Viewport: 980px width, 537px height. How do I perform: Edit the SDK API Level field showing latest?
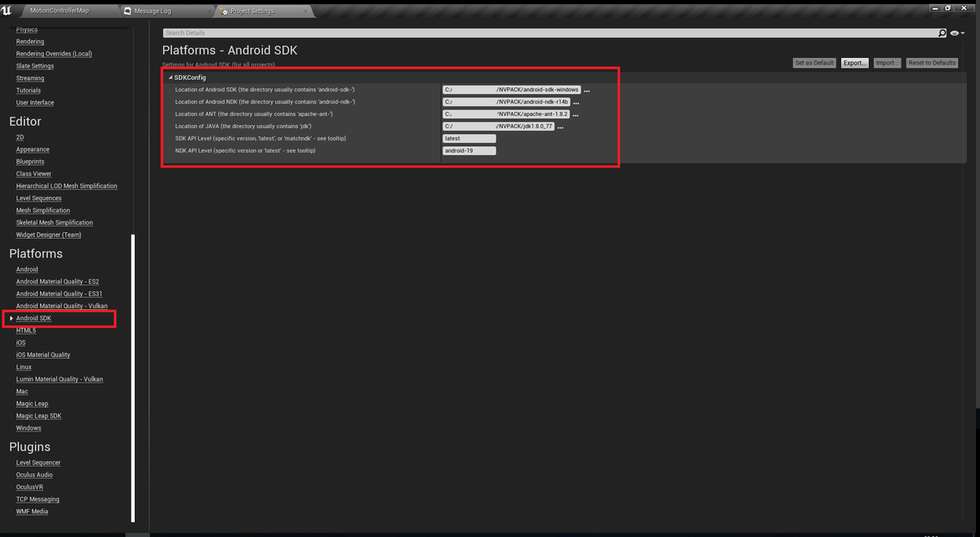click(469, 139)
